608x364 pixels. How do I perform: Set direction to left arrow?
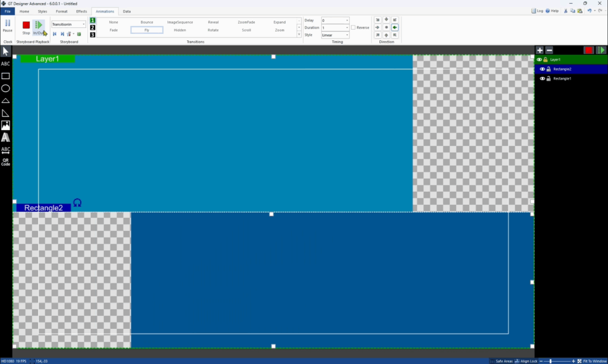coord(395,27)
